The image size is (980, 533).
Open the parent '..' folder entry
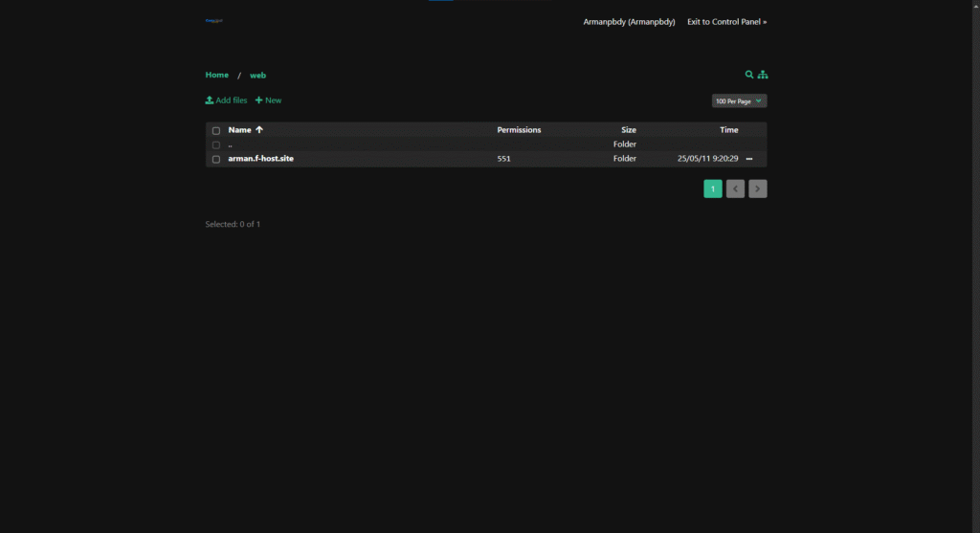231,144
